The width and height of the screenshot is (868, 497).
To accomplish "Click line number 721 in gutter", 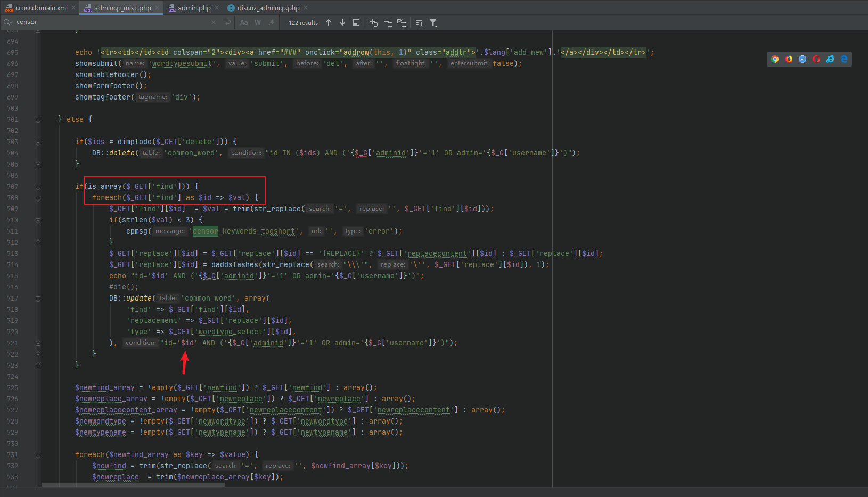I will [x=12, y=343].
